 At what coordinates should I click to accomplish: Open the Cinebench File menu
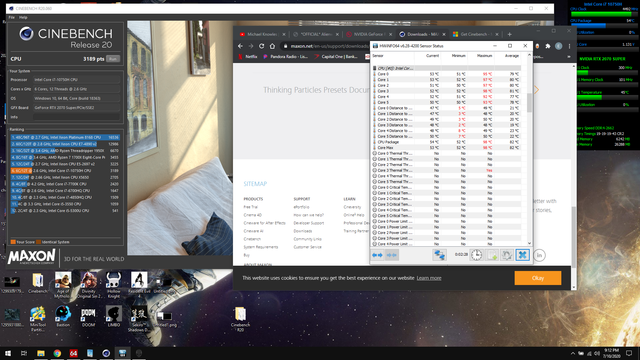(11, 18)
